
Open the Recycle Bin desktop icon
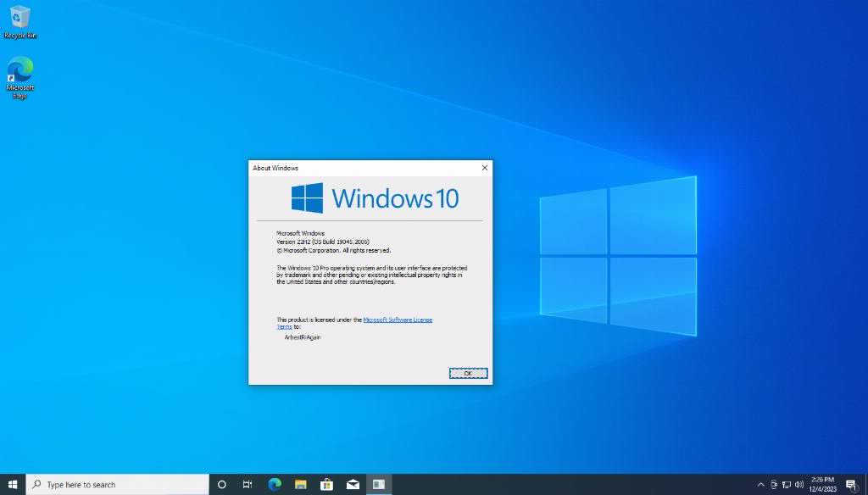[x=20, y=22]
